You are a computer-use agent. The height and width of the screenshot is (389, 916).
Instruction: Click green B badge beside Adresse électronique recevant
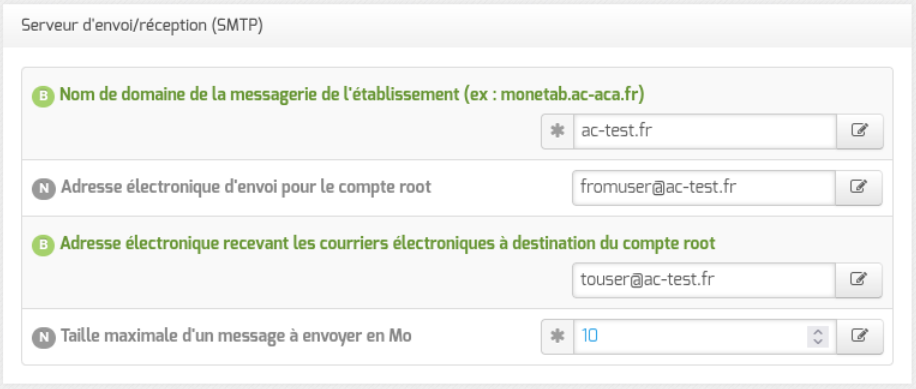point(43,245)
